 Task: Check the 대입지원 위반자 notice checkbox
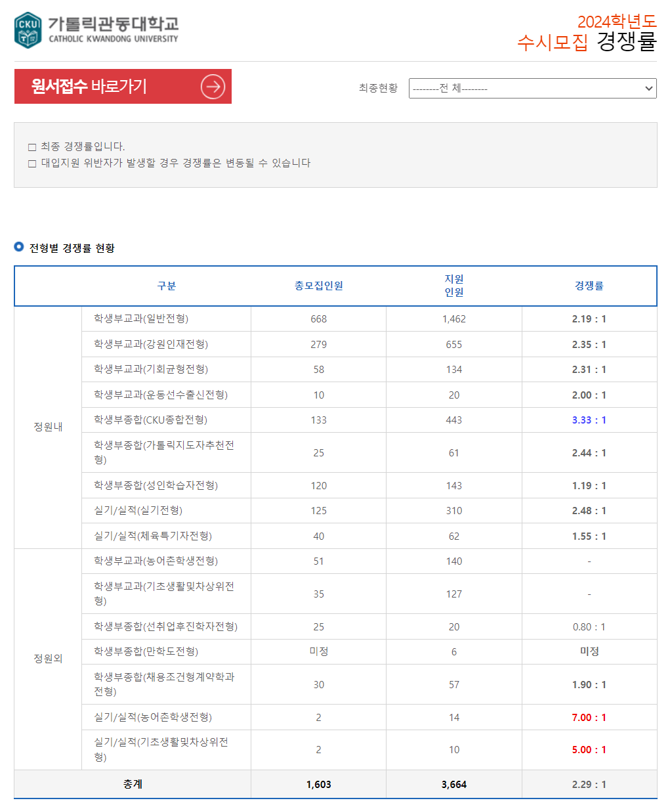(x=31, y=163)
